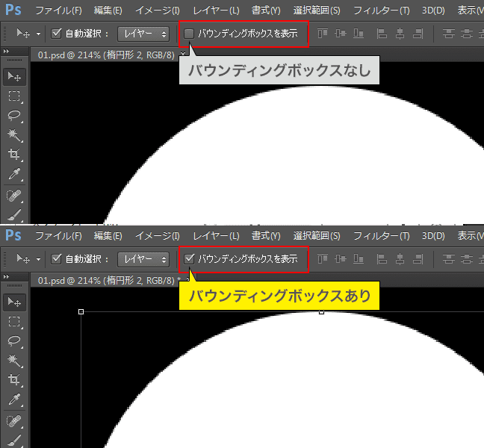Open 選択範囲(S) menu in upper window
This screenshot has height=448, width=484.
click(x=317, y=10)
